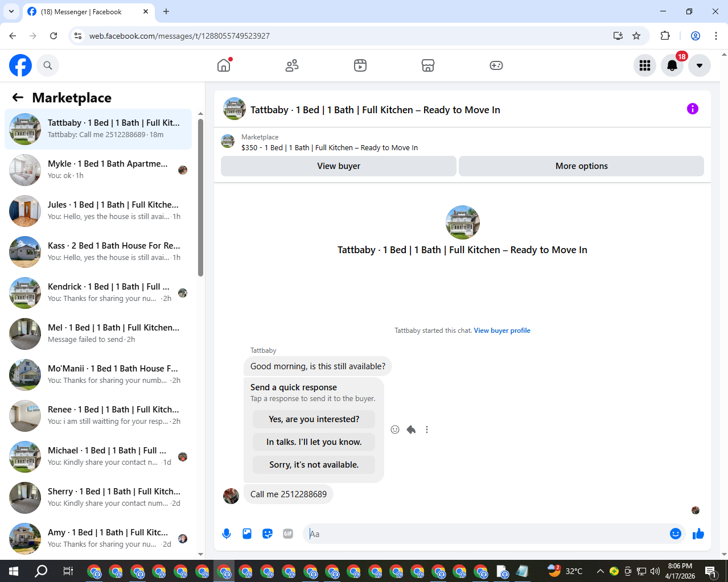Click the View buyer button
The image size is (728, 582).
[339, 166]
